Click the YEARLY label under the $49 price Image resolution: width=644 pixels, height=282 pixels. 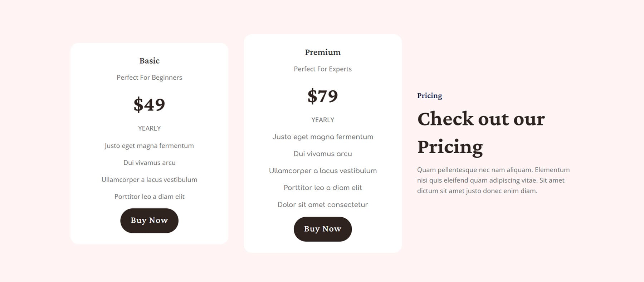click(x=149, y=128)
